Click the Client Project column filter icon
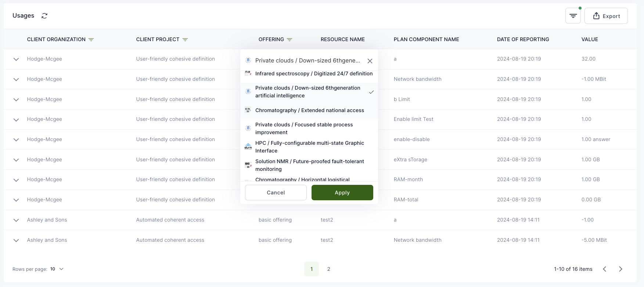This screenshot has width=644, height=287. (x=185, y=40)
